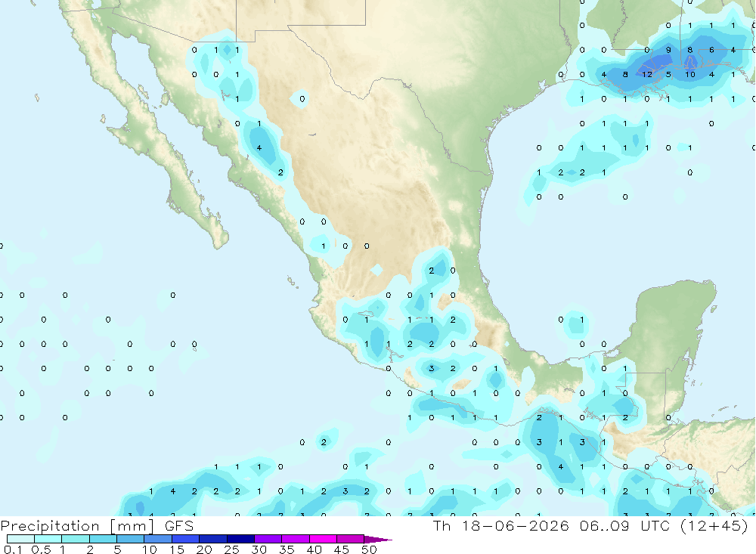Click the "[mm]" unit label
756x554 pixels.
point(132,526)
